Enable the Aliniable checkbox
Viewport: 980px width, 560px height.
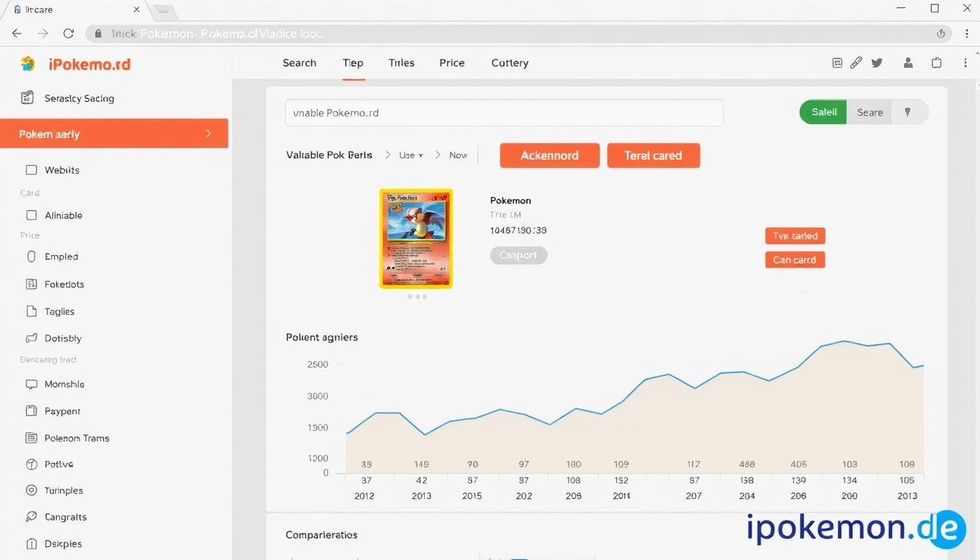[31, 215]
